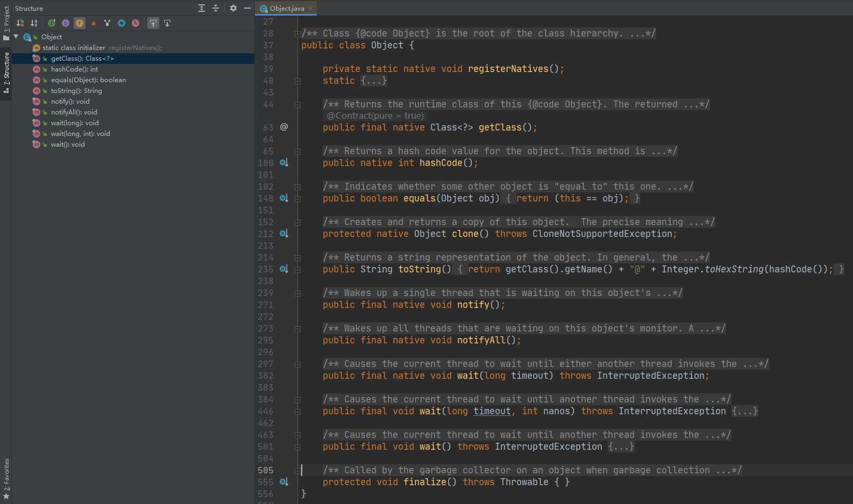Viewport: 853px width, 504px height.
Task: Select equals(Object): boolean in Structure
Action: pos(133,80)
